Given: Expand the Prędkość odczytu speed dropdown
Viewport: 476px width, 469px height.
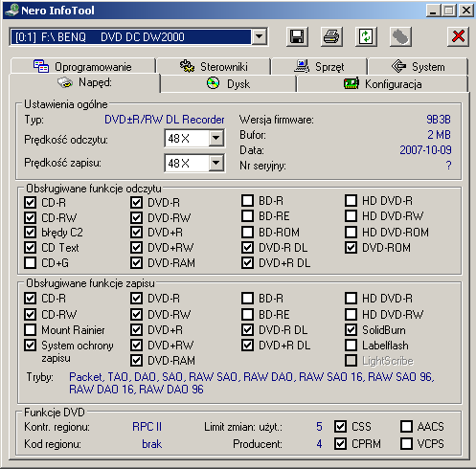Looking at the screenshot, I should click(x=216, y=138).
